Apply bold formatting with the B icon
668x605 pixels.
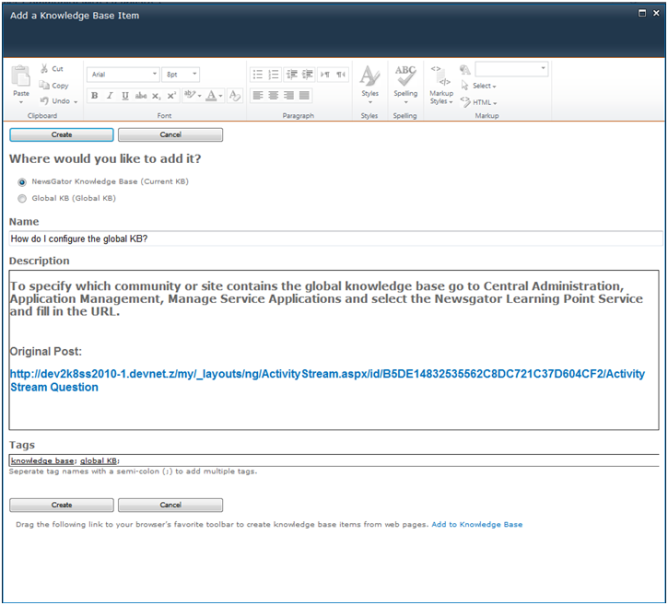point(95,96)
